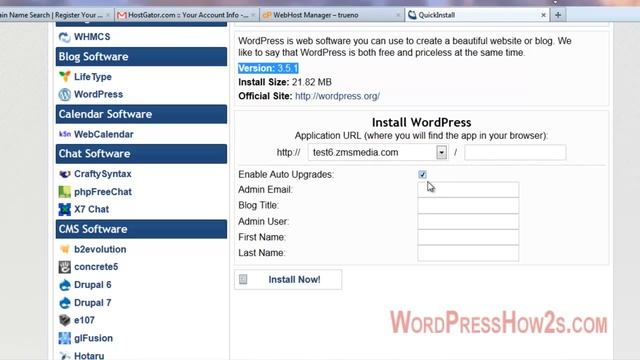Open the phpFreeChat link
Screen dimensions: 640x360
(103, 192)
